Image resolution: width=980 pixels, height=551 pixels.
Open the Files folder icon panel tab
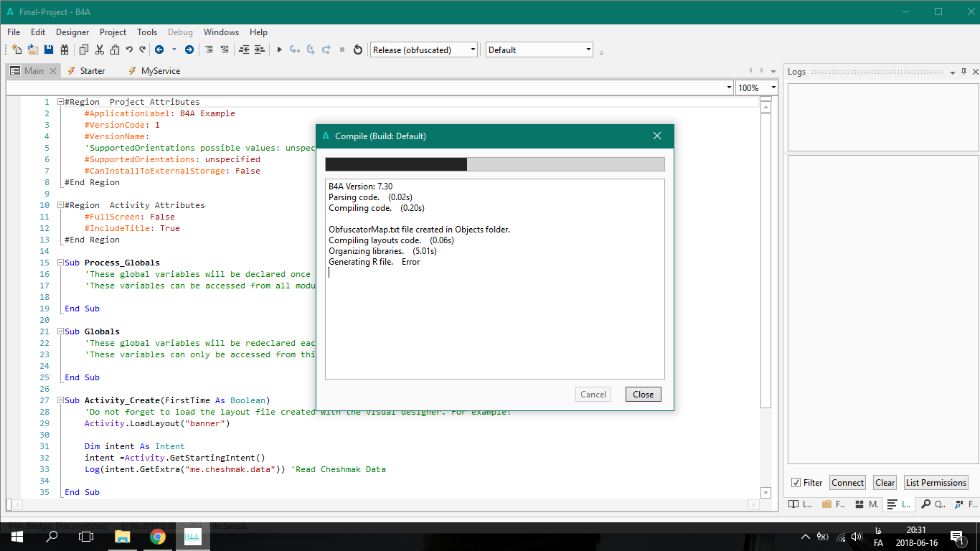point(832,504)
